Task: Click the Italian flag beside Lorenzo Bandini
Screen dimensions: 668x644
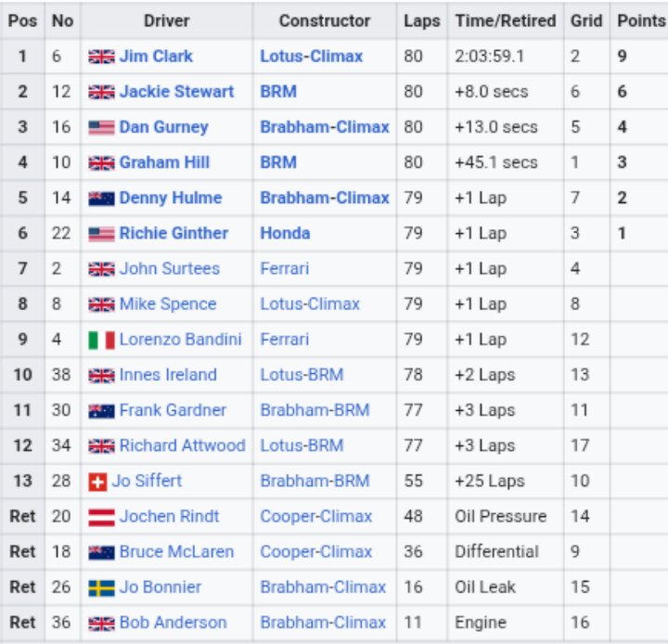Action: tap(101, 341)
